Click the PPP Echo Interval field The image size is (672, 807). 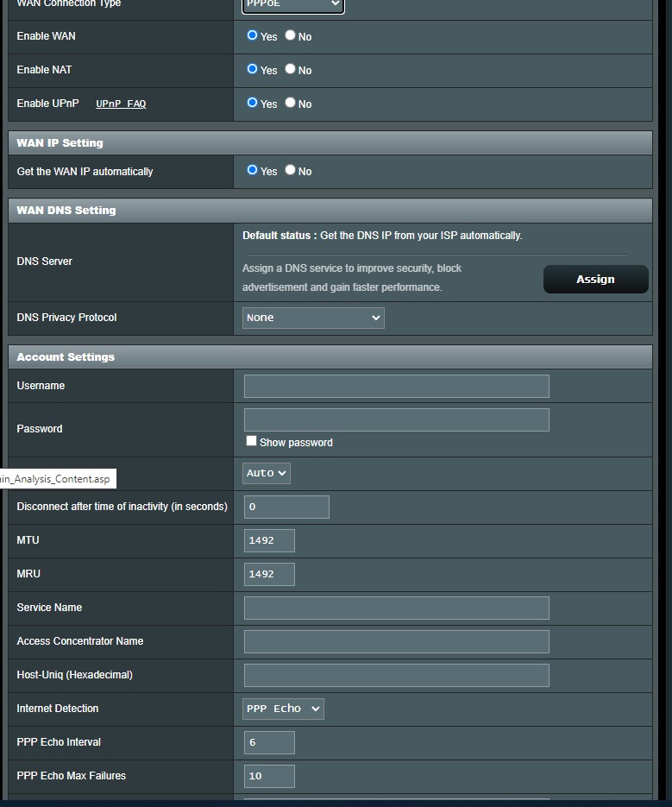point(268,742)
